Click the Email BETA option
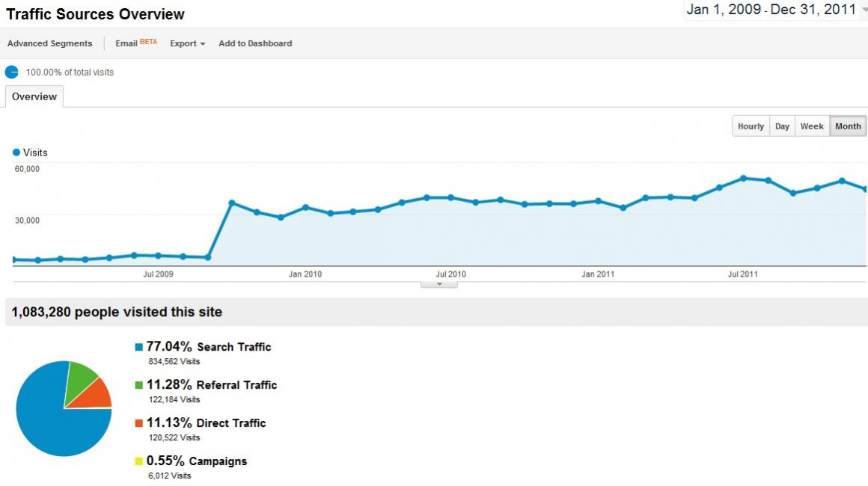Screen dimensions: 868x486 coord(136,43)
